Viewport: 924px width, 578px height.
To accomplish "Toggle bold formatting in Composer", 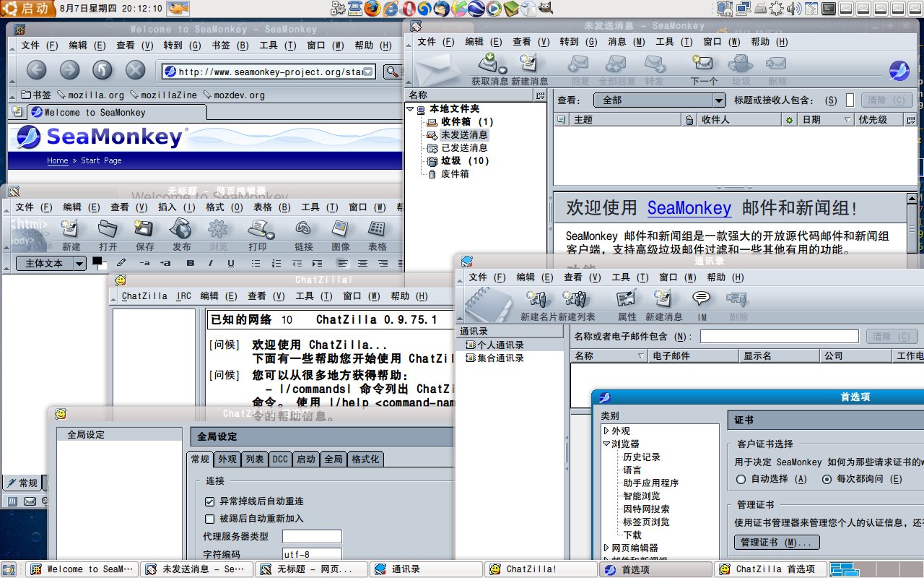I will [191, 264].
